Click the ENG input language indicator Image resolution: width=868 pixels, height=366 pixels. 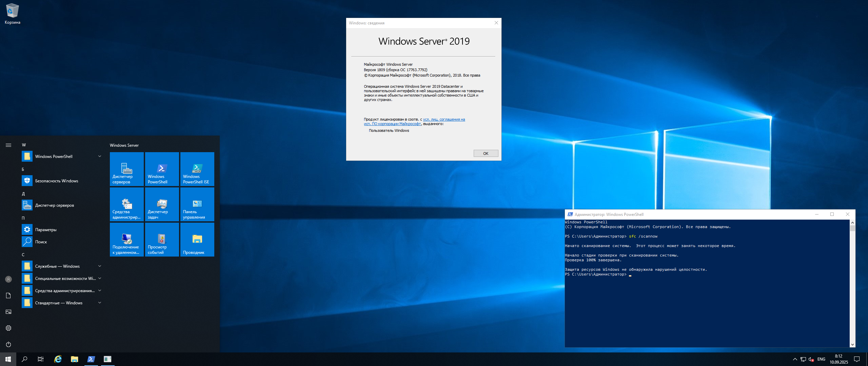[821, 359]
